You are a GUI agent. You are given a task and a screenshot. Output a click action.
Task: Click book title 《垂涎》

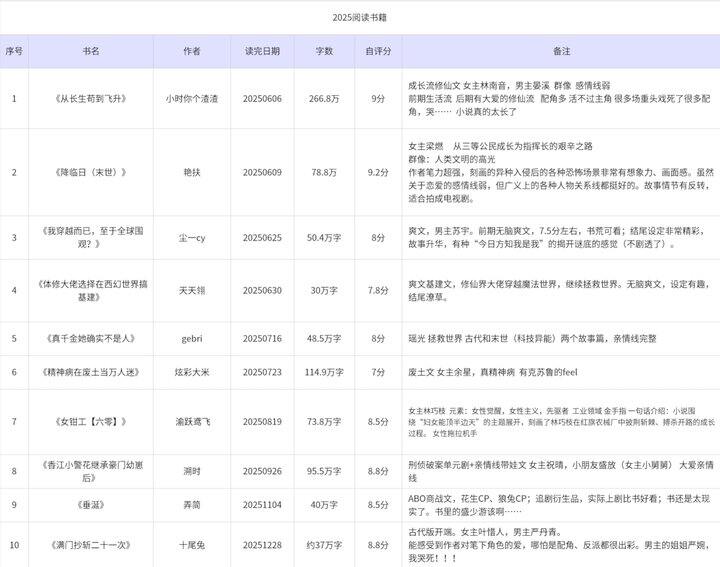[x=91, y=505]
